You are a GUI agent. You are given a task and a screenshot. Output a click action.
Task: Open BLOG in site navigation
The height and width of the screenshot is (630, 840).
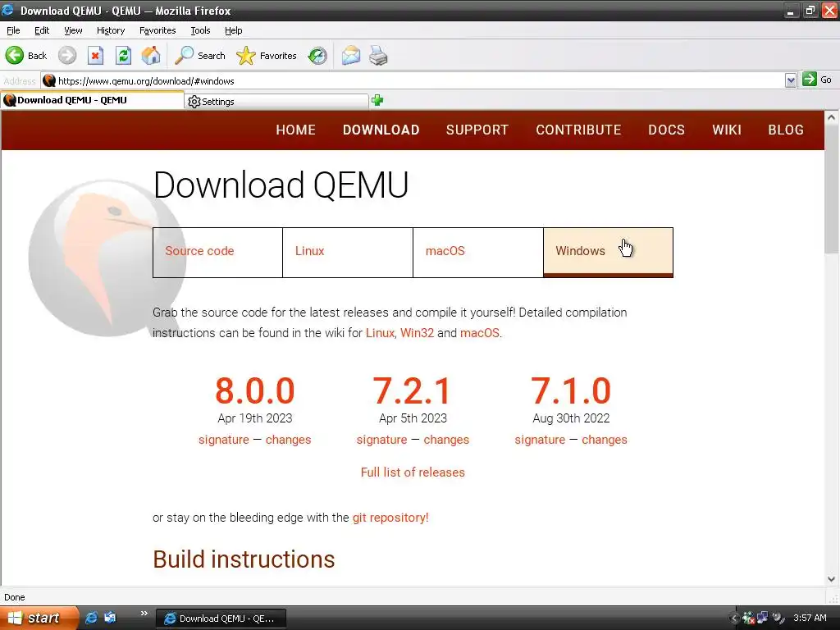pyautogui.click(x=786, y=130)
